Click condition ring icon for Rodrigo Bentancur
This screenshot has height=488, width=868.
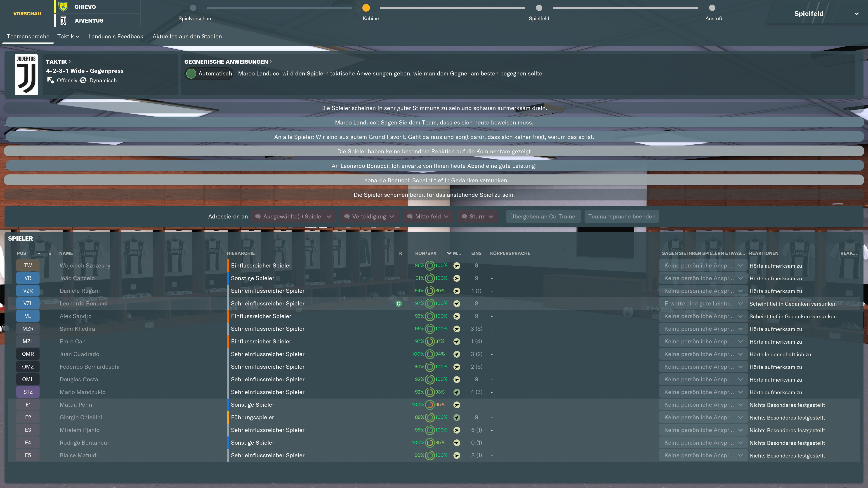pyautogui.click(x=430, y=443)
